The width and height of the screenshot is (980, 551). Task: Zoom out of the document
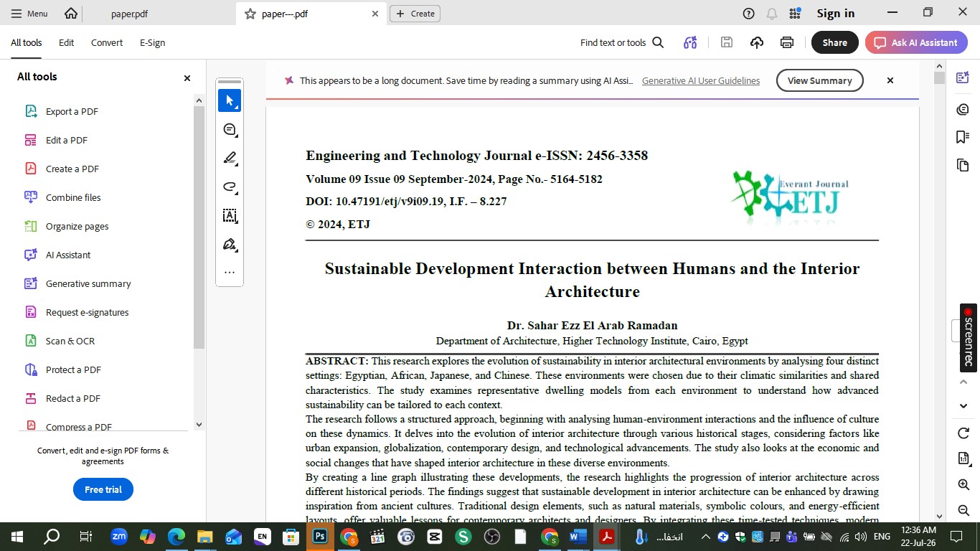pyautogui.click(x=963, y=510)
